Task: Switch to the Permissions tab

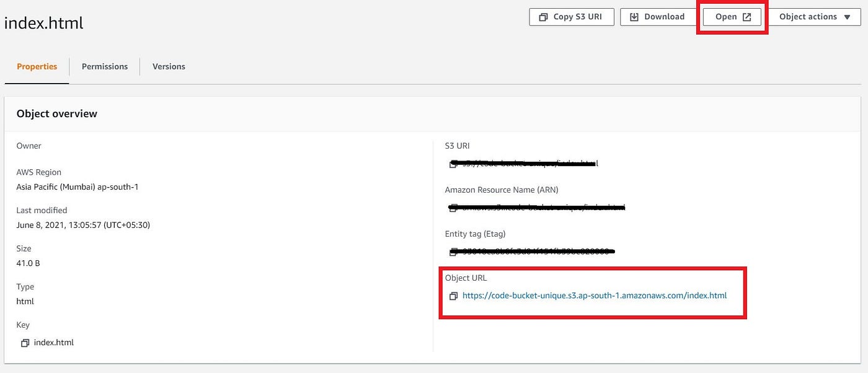Action: (x=105, y=66)
